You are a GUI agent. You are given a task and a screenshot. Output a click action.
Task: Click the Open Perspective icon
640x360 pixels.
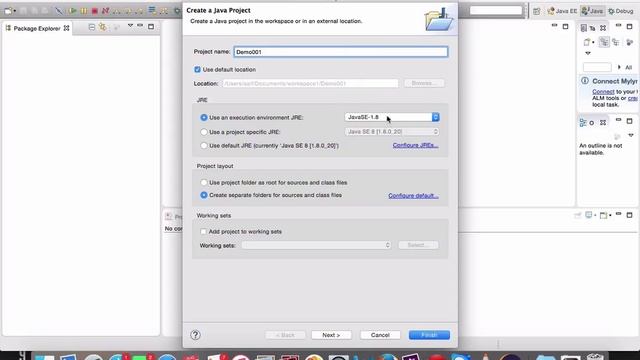pos(536,11)
